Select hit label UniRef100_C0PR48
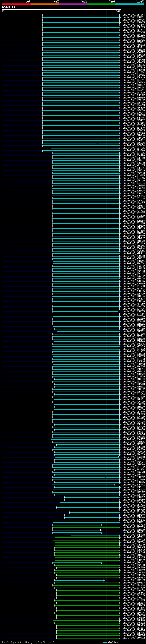This screenshot has width=146, height=644. [133, 384]
